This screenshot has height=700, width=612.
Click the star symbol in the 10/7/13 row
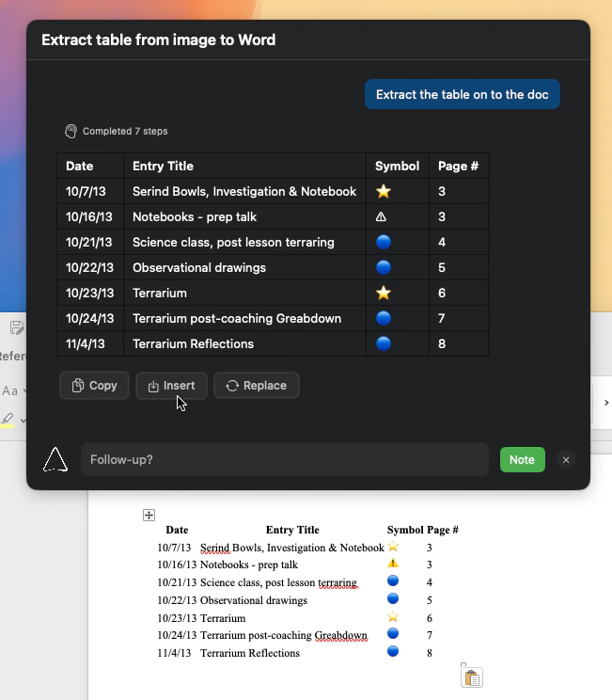pos(384,191)
